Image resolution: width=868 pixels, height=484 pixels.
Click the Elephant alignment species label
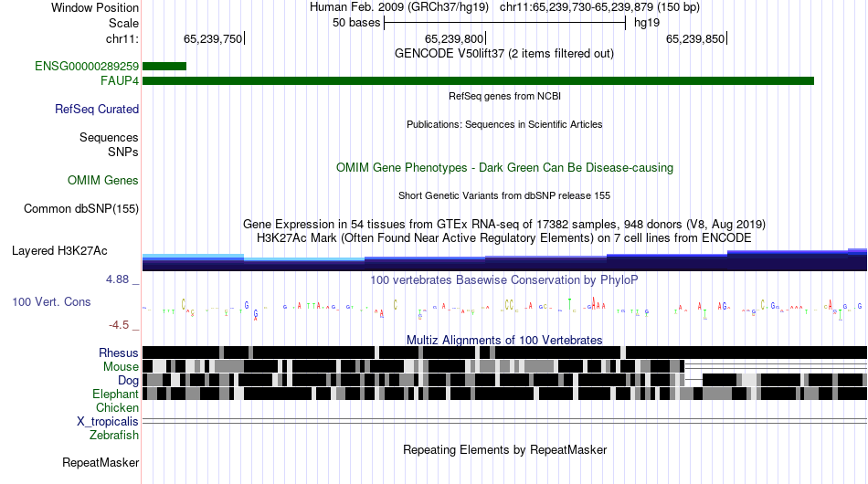point(115,394)
